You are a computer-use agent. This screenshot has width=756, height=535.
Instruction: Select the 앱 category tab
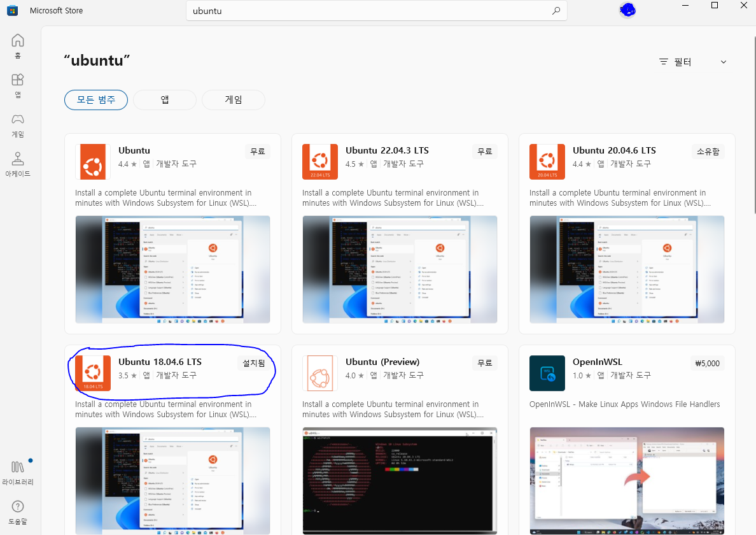coord(165,100)
